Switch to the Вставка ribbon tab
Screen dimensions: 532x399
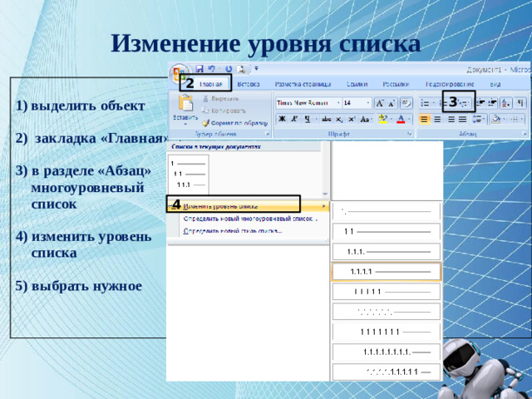(249, 84)
